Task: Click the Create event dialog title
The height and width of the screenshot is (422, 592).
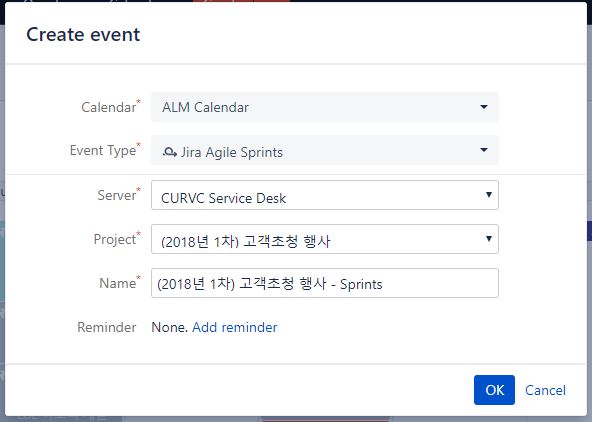Action: (x=83, y=35)
